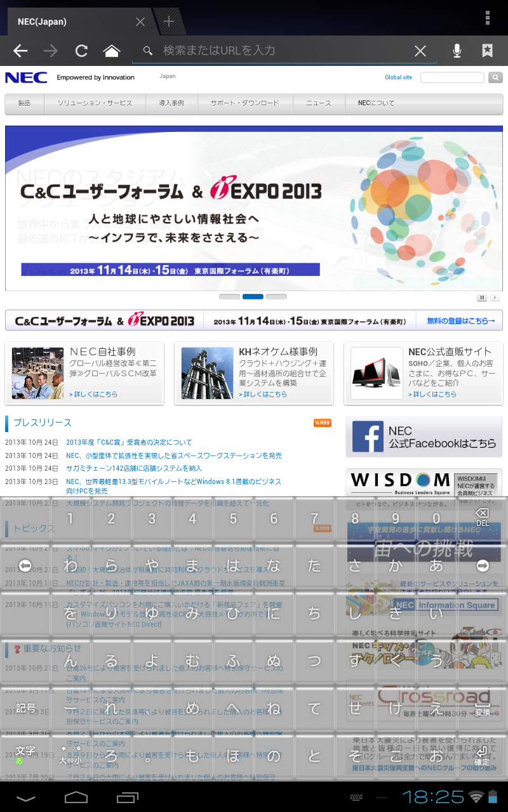Open the 製品 menu
The height and width of the screenshot is (812, 508).
(24, 103)
